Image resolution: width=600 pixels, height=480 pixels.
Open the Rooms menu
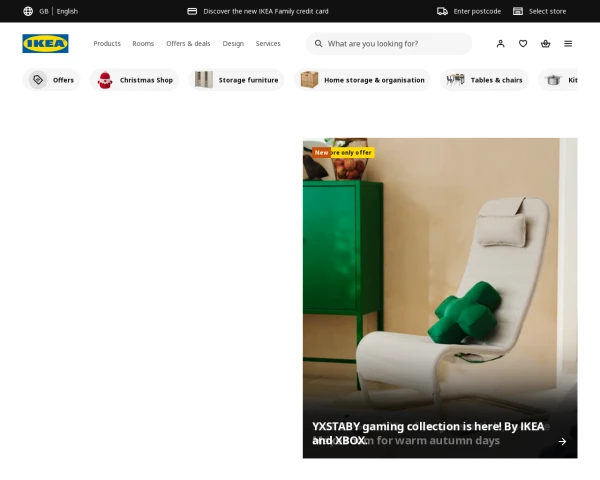pos(143,44)
